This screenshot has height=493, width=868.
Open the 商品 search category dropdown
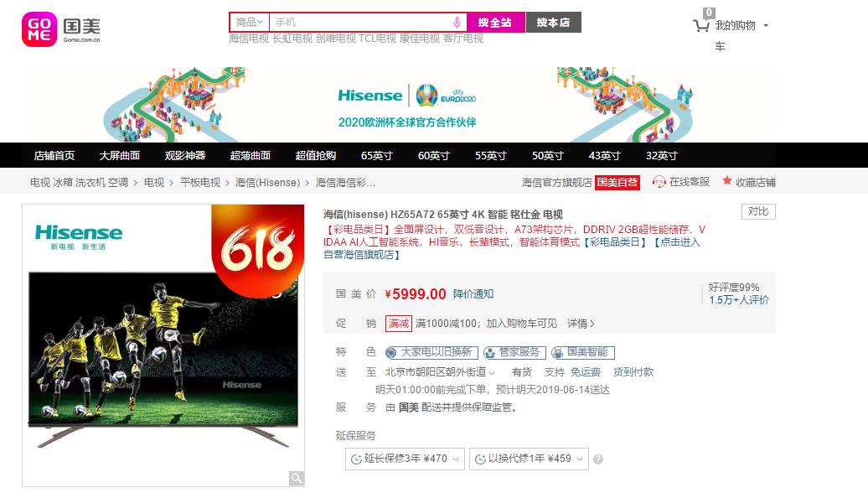coord(249,23)
